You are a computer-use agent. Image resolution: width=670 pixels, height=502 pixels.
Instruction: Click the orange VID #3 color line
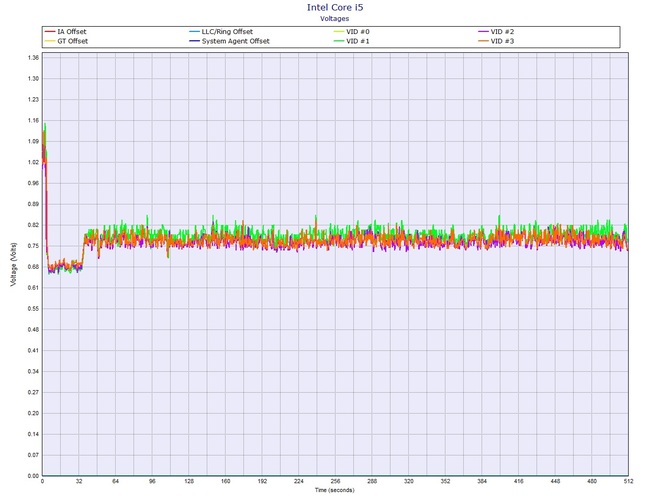pyautogui.click(x=483, y=41)
